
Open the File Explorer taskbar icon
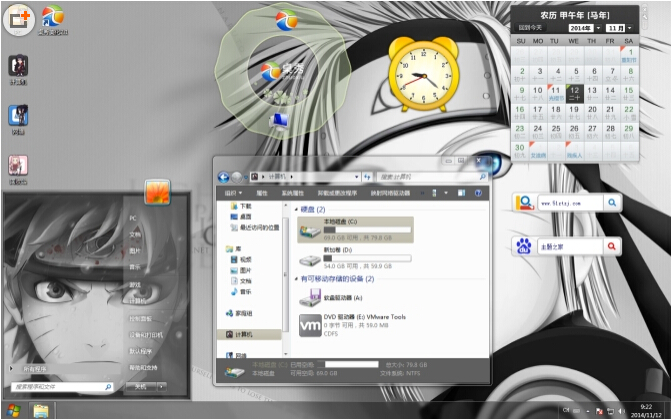pos(41,411)
